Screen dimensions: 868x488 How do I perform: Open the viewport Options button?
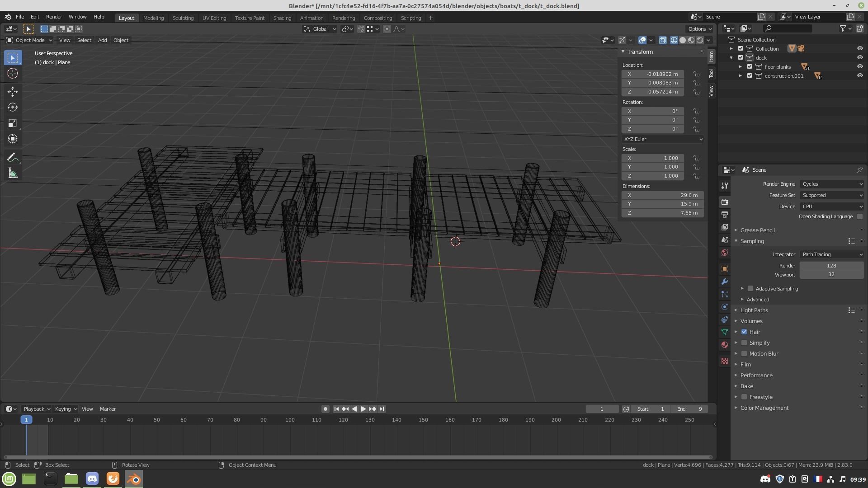(700, 29)
